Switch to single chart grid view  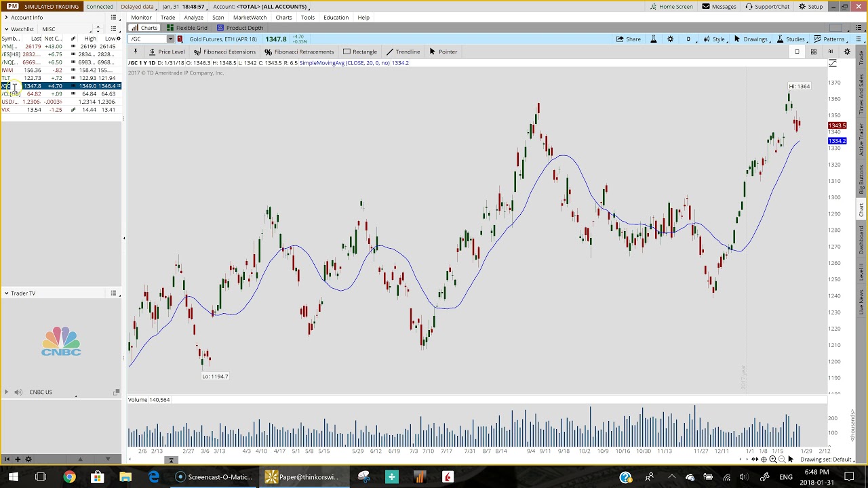point(797,52)
